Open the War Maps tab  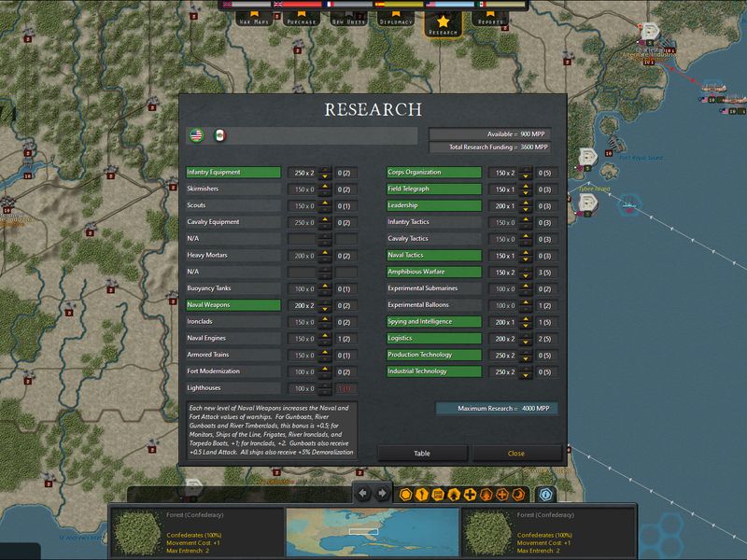tap(254, 19)
